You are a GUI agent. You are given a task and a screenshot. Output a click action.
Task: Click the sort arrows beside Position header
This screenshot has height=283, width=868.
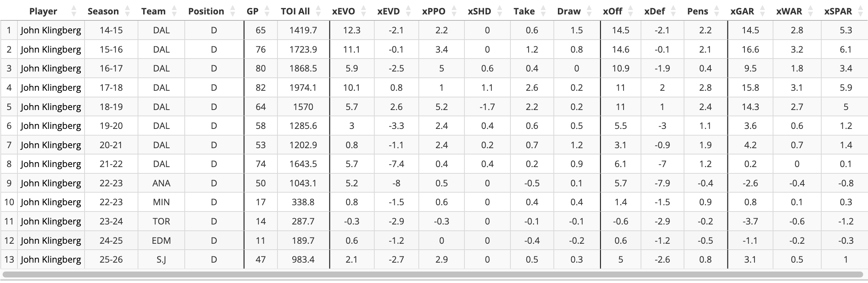[x=233, y=11]
